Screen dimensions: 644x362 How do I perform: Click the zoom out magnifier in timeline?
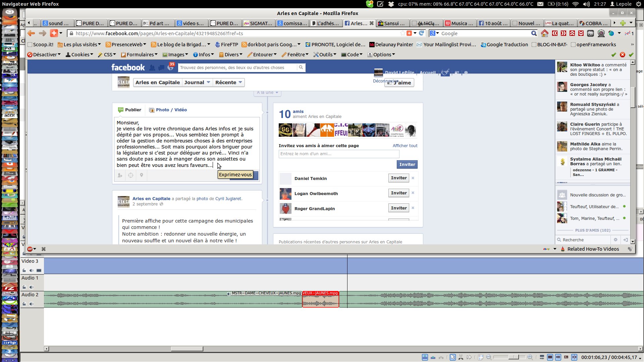(489, 357)
